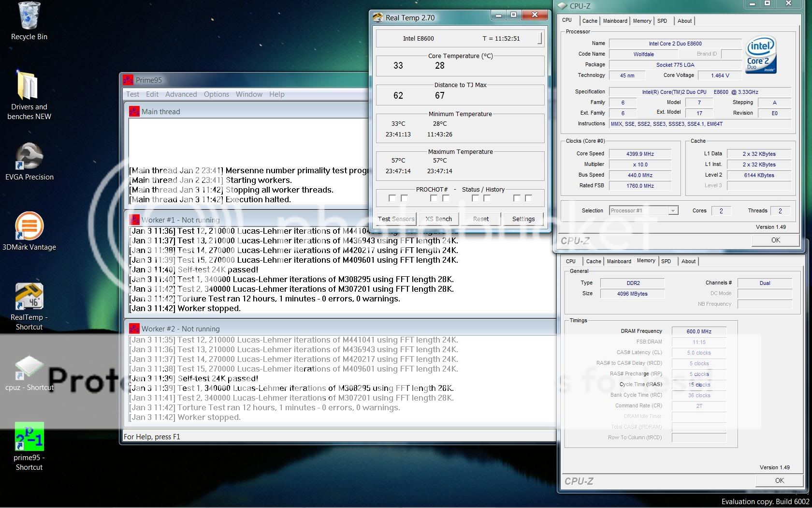812x508 pixels.
Task: Click the Intel Core 2 Duo logo
Action: pos(760,54)
